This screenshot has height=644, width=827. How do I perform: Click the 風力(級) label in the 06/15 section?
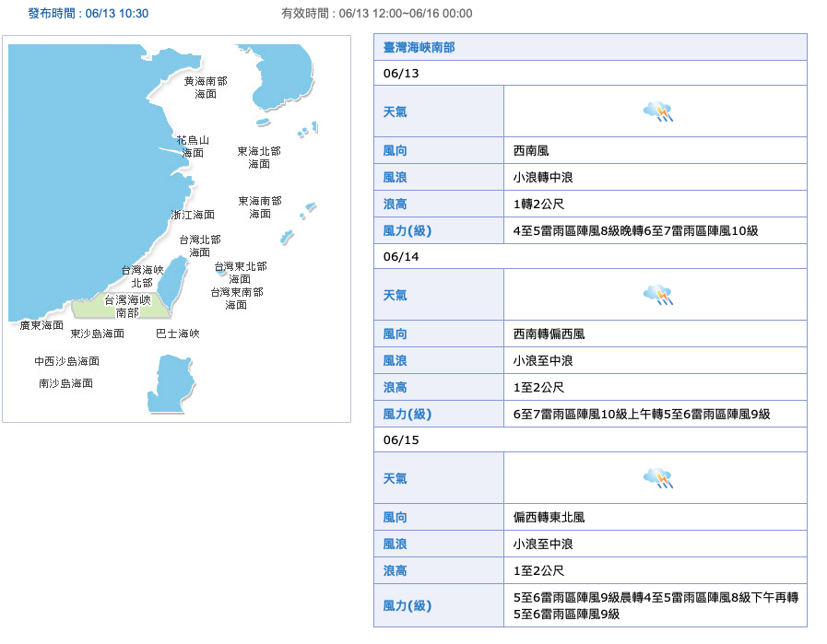(x=408, y=605)
